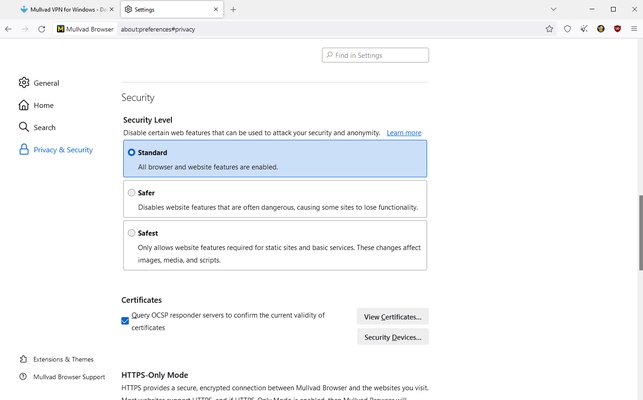Image resolution: width=643 pixels, height=400 pixels.
Task: Open a new tab with plus button
Action: point(233,9)
